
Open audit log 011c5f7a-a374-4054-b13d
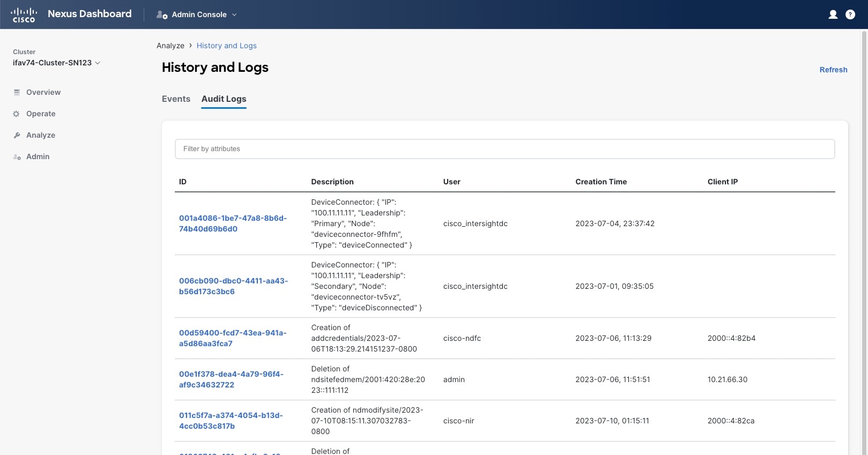[231, 421]
